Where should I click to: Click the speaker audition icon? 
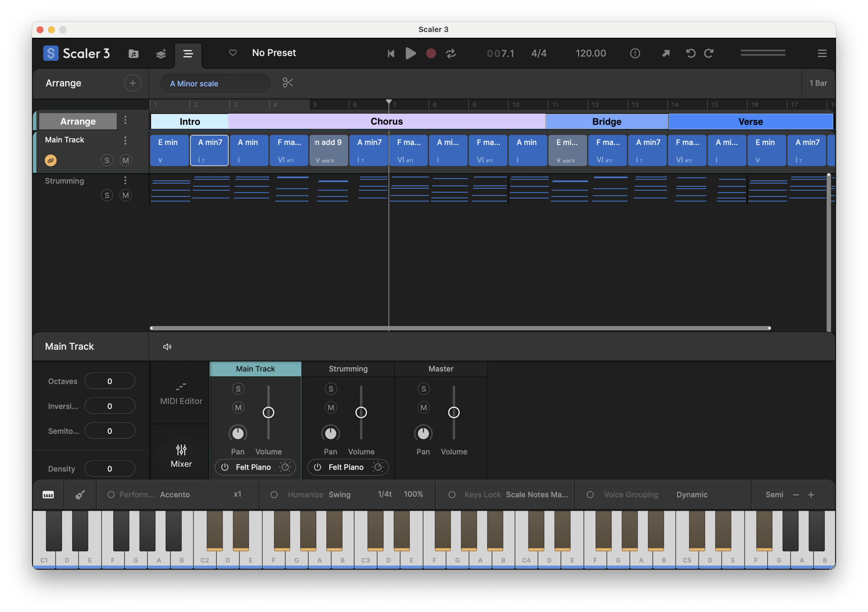pyautogui.click(x=167, y=347)
